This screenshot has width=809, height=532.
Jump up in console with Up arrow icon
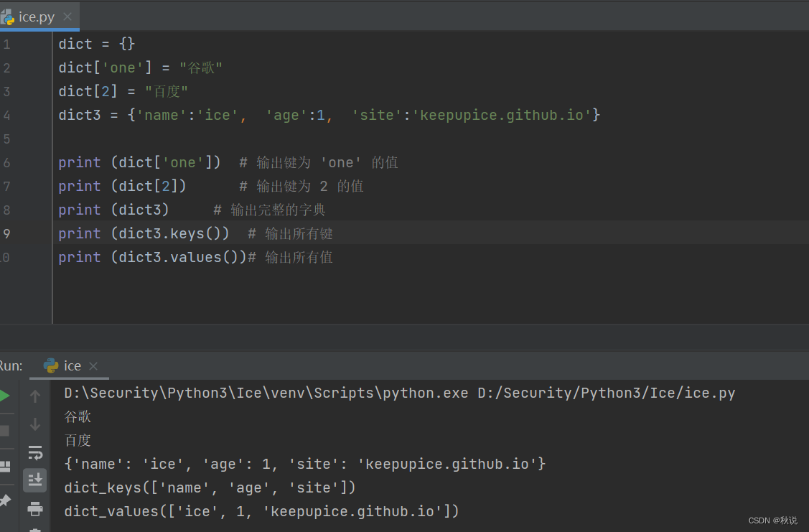pos(35,396)
